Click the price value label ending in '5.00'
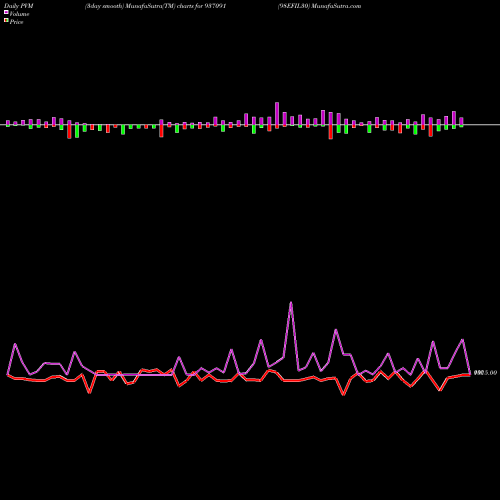 click(x=485, y=373)
